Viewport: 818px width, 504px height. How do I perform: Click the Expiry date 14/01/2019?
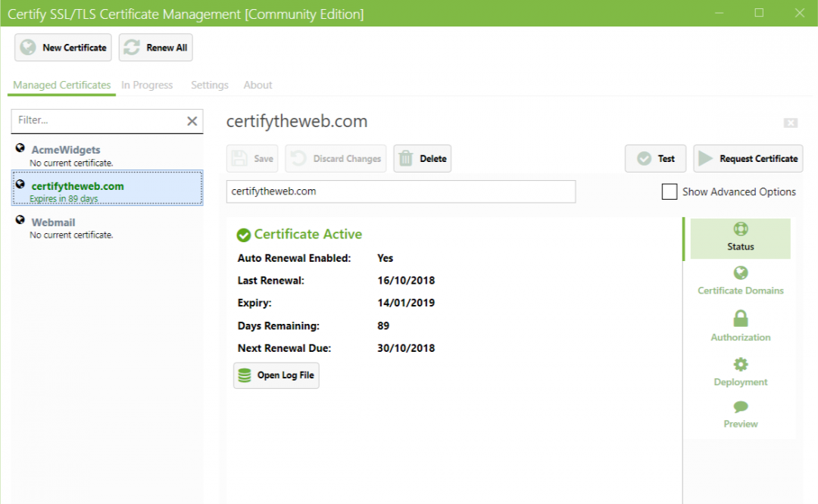(406, 303)
